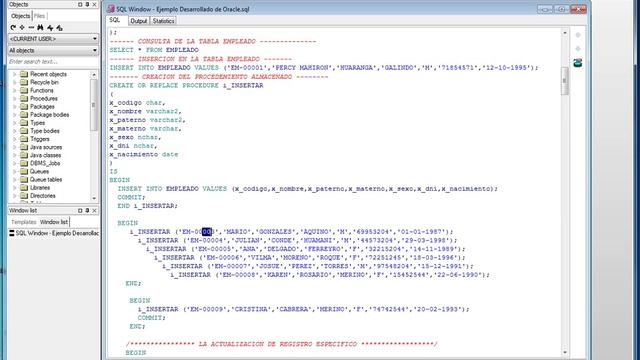Float the Objects panel with its undock icon
Screen dimensions: 640x360
80,4
